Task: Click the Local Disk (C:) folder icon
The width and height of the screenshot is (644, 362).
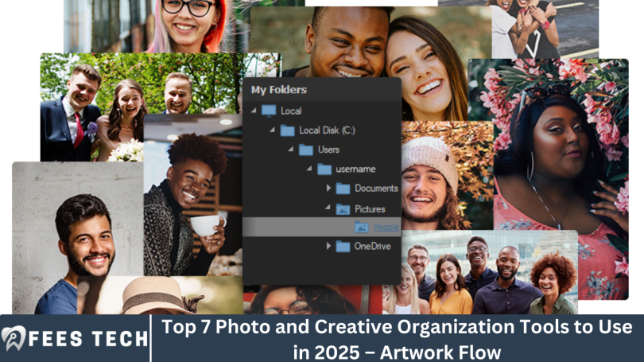Action: pyautogui.click(x=287, y=130)
